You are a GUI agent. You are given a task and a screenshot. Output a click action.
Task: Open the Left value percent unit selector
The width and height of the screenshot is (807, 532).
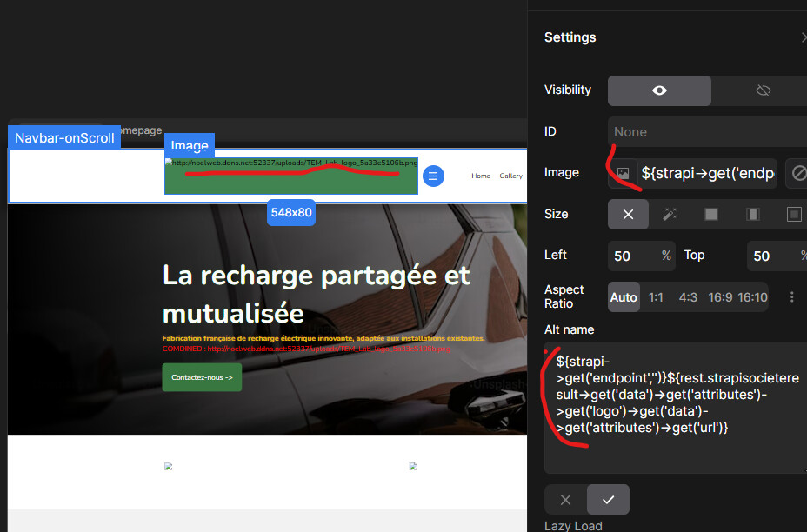click(x=666, y=256)
